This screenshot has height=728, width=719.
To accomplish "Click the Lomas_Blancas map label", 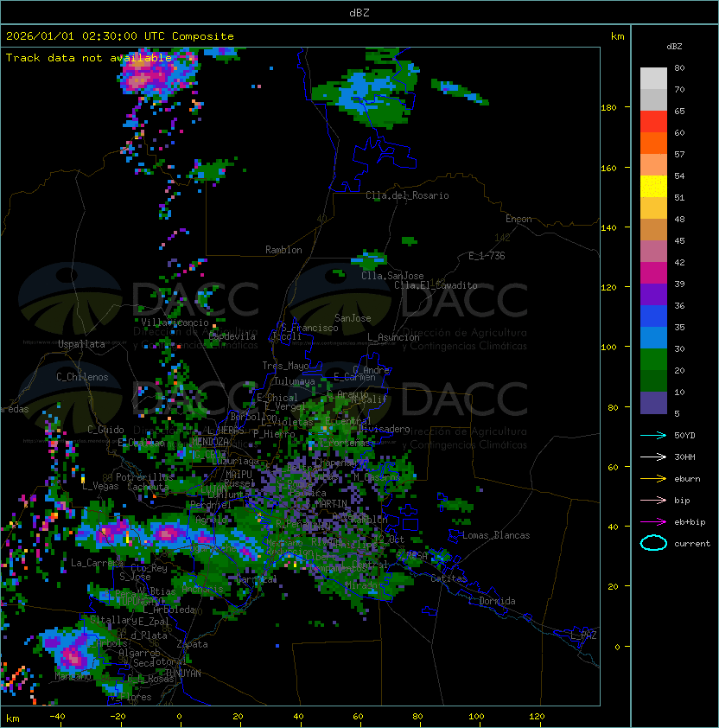I will [496, 535].
